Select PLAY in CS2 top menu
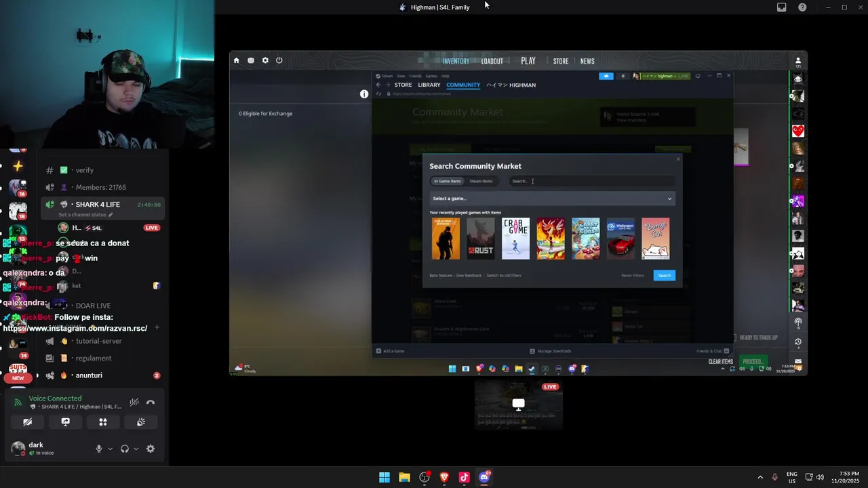This screenshot has width=868, height=488. pyautogui.click(x=528, y=61)
